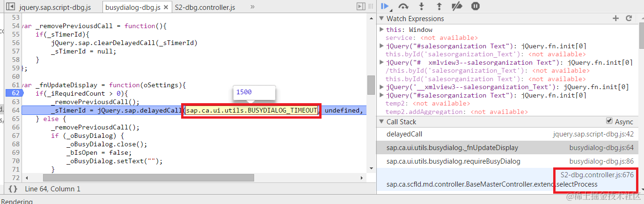Collapse the Call Stack section
Screen dimensions: 644x204
click(x=382, y=122)
